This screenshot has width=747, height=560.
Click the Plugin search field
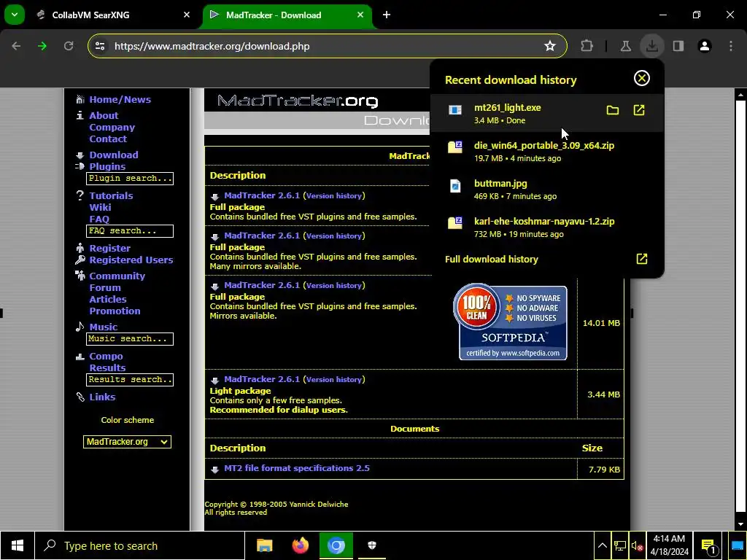(130, 178)
